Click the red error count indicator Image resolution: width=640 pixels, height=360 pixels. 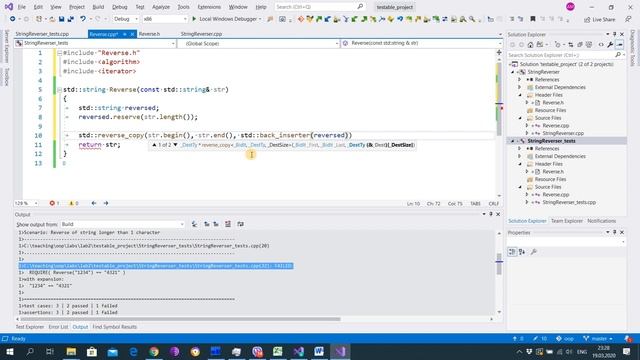coord(54,203)
